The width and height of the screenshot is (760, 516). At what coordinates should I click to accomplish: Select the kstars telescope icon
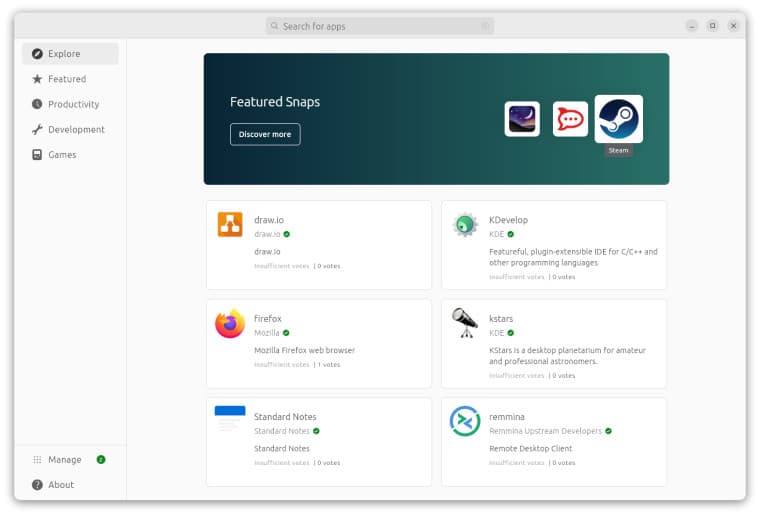465,323
